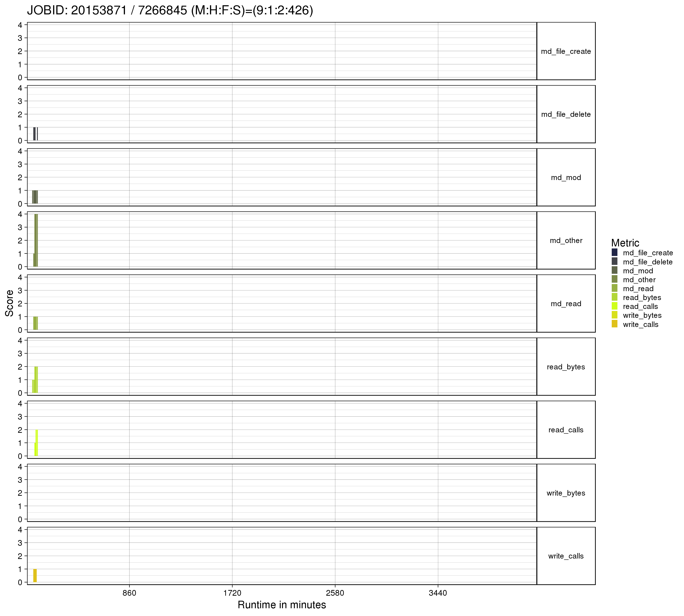Click the md_file_delete legend color swatch
The width and height of the screenshot is (684, 616).
tap(615, 262)
